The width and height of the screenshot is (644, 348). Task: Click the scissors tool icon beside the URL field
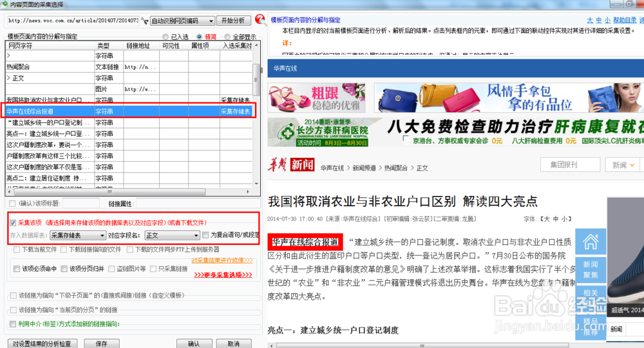click(144, 20)
